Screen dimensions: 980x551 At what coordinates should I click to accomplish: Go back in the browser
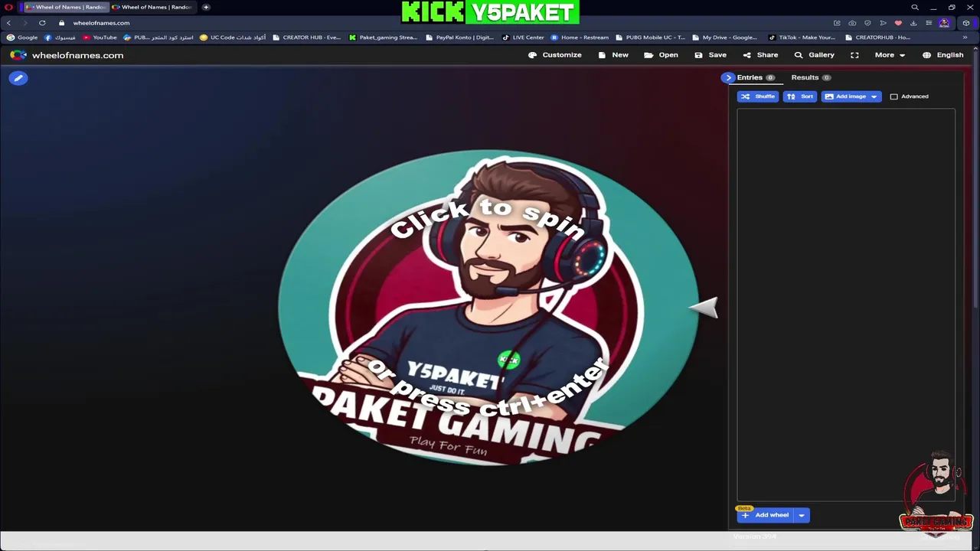[8, 23]
